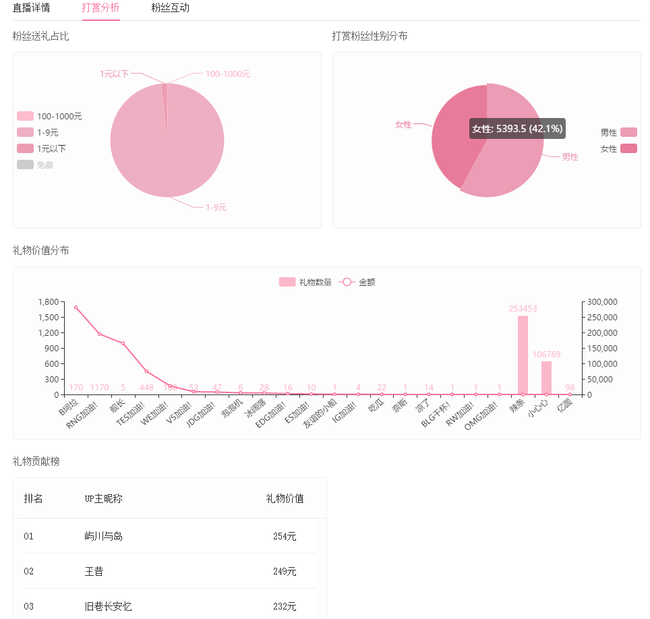Open UP主 王昔 in ranking list

pos(94,571)
